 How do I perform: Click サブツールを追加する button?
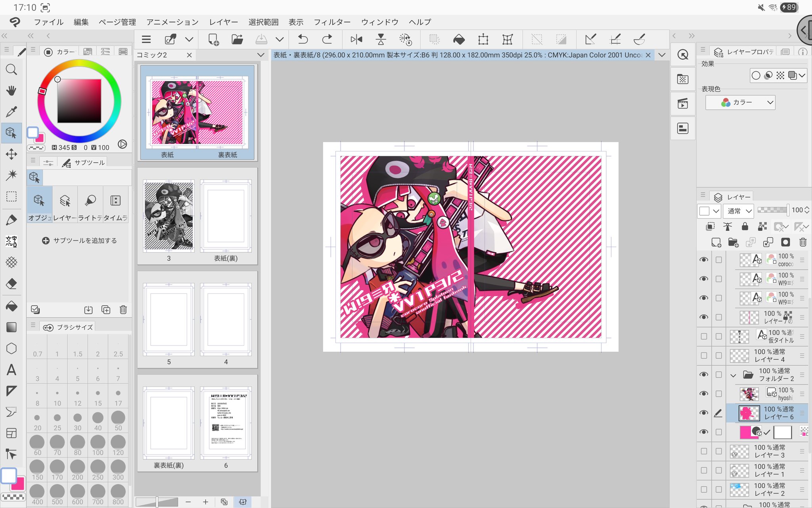tap(79, 241)
